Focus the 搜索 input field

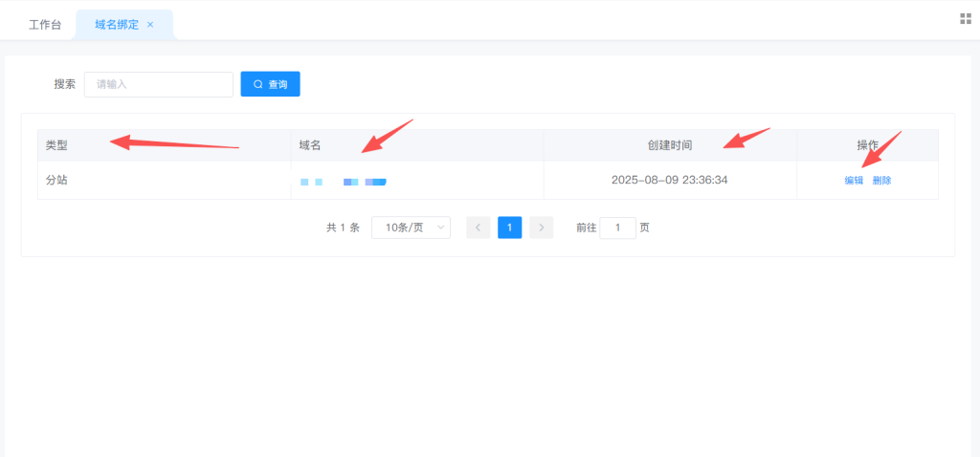point(159,84)
